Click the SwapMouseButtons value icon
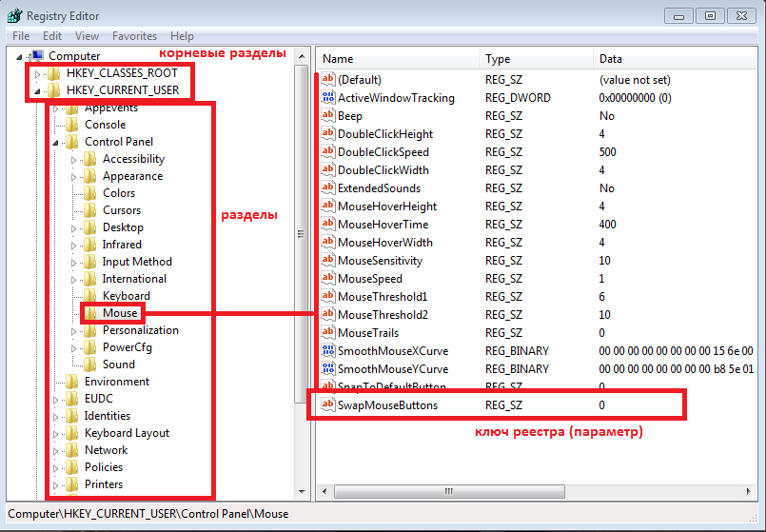The image size is (766, 532). tap(327, 404)
